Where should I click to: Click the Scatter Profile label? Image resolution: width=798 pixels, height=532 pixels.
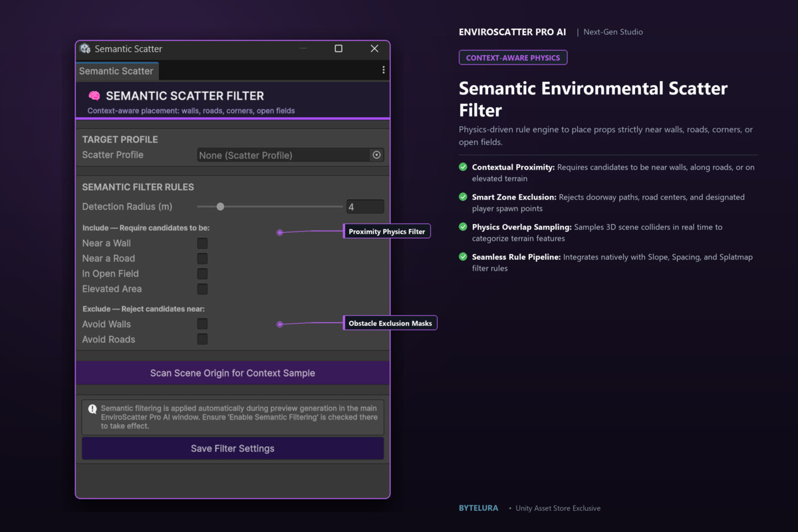pos(113,155)
